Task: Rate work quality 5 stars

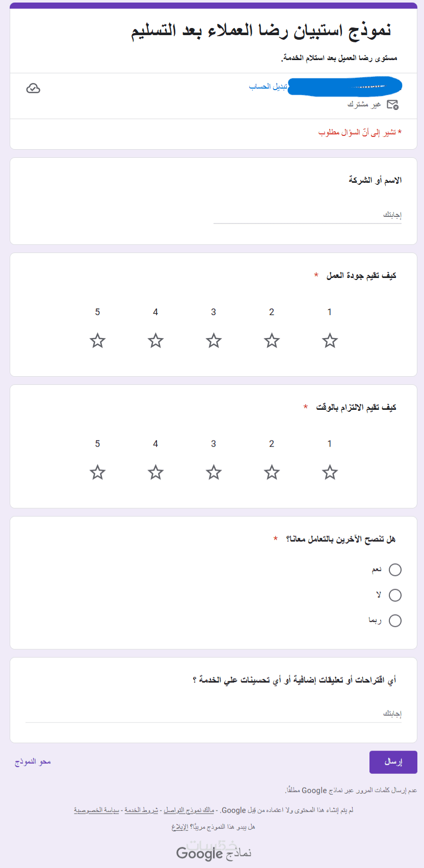Action: click(x=97, y=341)
